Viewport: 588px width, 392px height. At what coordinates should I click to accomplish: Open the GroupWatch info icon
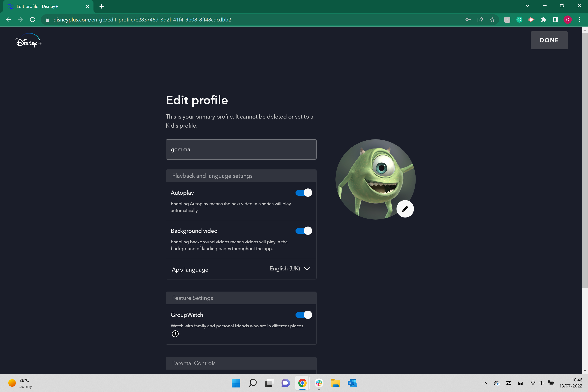point(175,334)
